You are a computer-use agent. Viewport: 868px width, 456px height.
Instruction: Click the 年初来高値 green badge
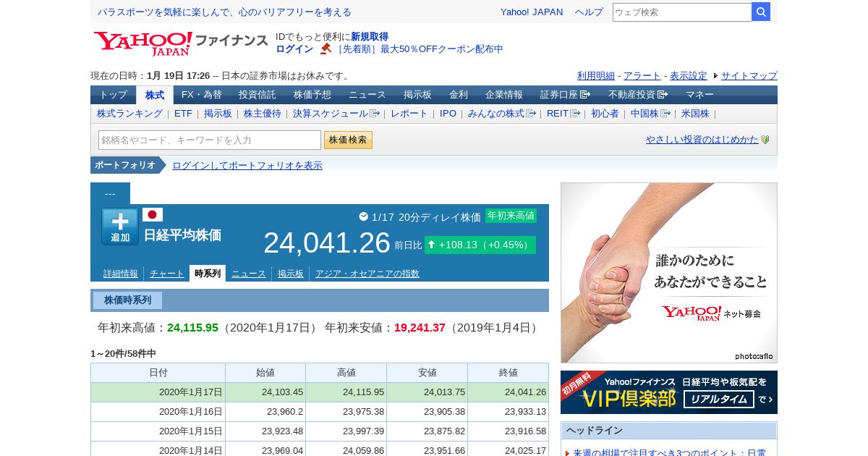[511, 216]
